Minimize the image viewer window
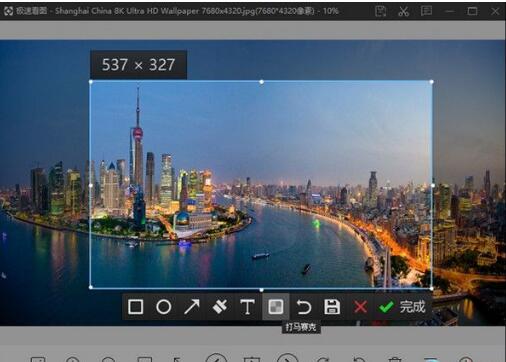Image resolution: width=506 pixels, height=362 pixels. coord(449,11)
